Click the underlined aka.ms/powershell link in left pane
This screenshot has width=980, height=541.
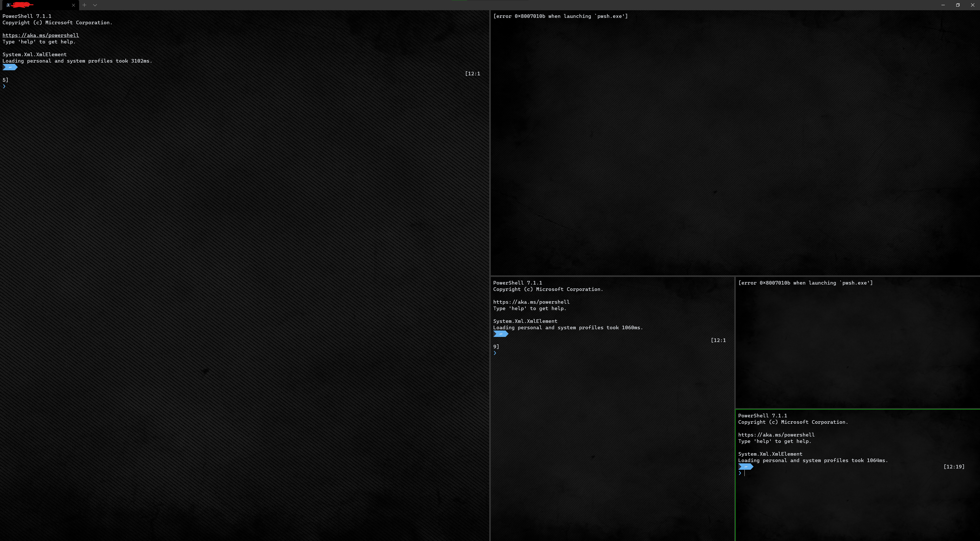tap(41, 36)
